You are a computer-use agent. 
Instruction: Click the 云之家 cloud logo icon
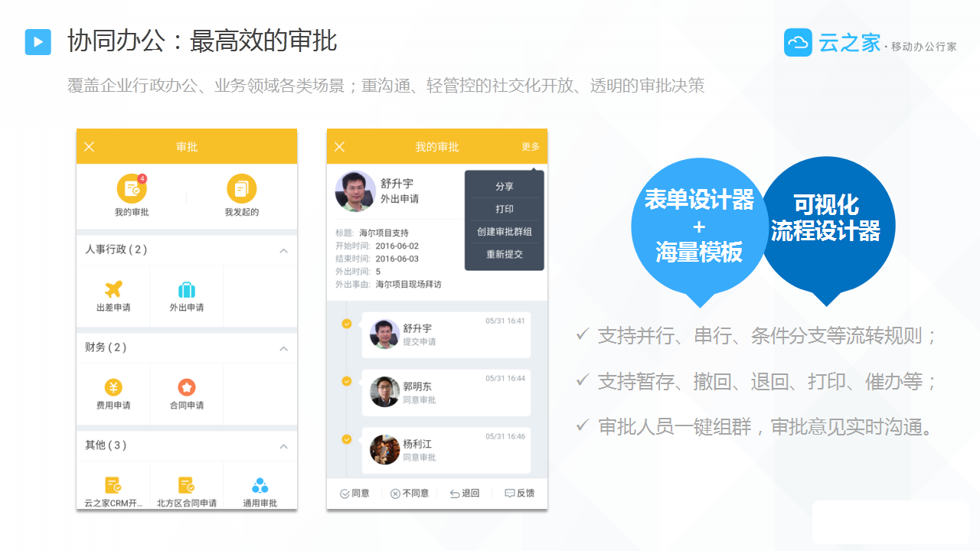798,42
